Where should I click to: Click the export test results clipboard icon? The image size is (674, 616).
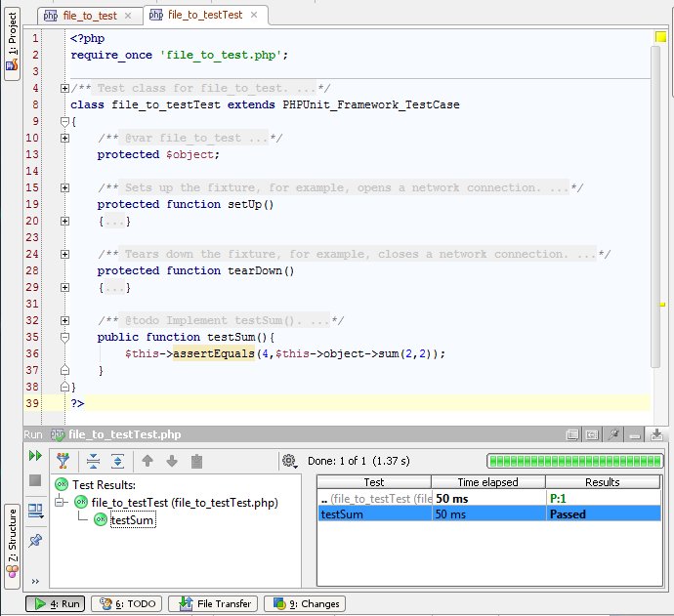point(196,462)
